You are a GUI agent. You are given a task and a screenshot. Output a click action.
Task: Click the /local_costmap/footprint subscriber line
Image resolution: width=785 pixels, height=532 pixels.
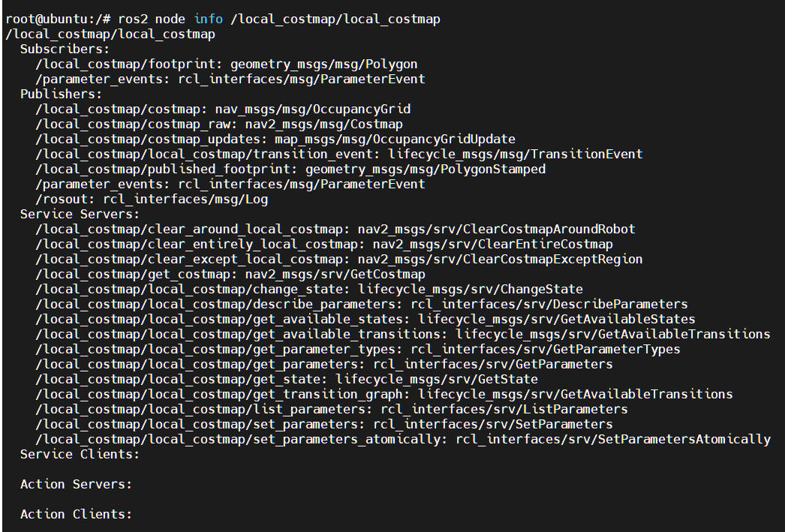pos(227,64)
